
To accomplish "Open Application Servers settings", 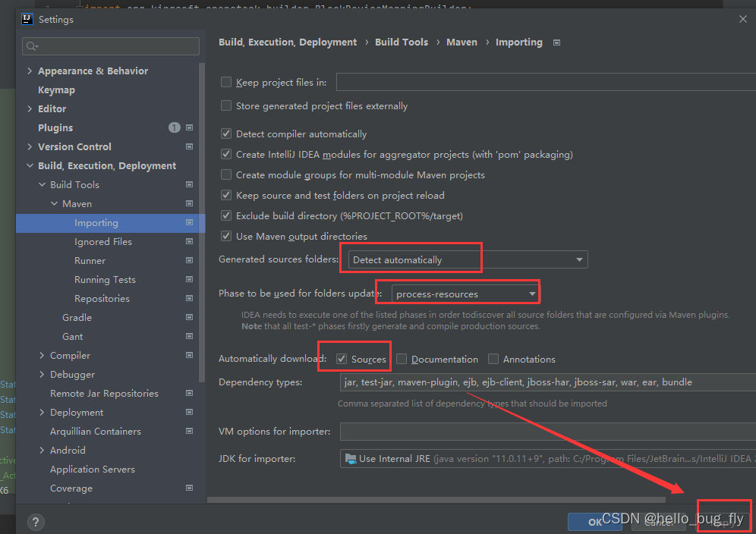I will tap(93, 469).
